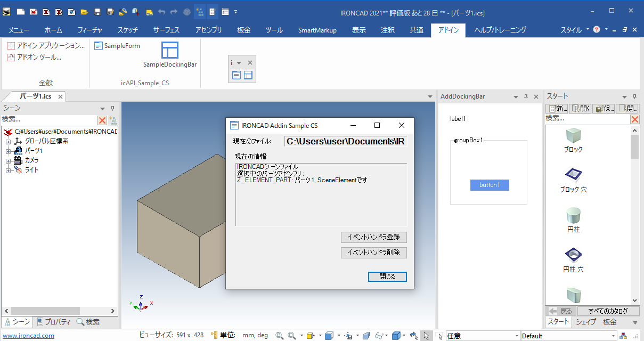
Task: Click the イベントハンドラ登録 button
Action: [373, 237]
